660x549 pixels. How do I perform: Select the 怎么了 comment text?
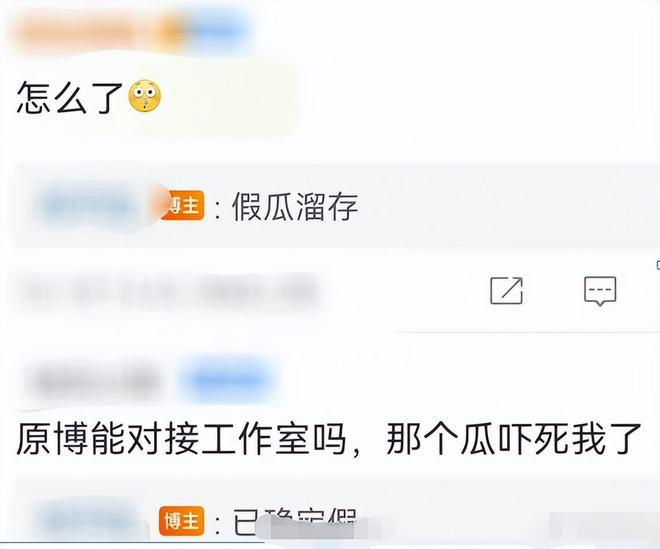click(x=69, y=98)
